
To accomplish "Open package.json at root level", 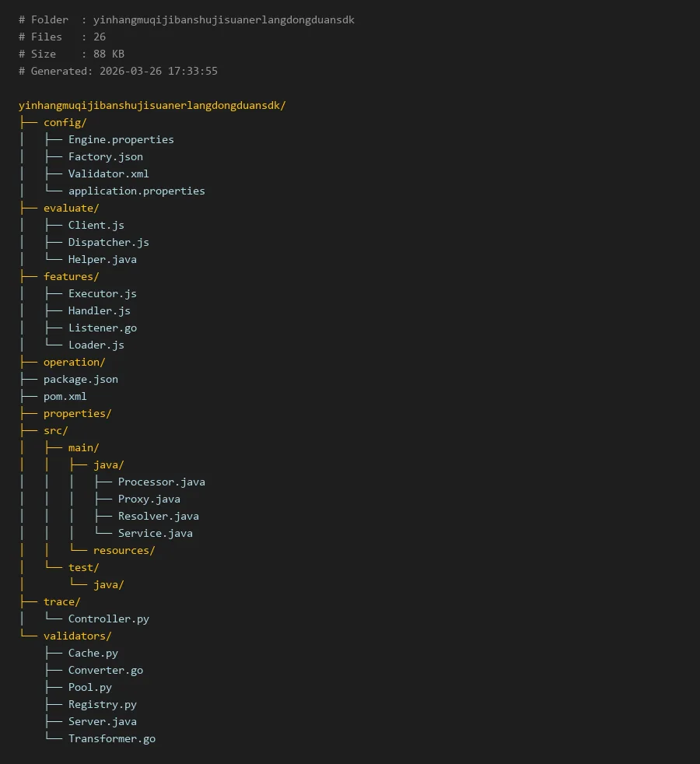I will click(80, 379).
